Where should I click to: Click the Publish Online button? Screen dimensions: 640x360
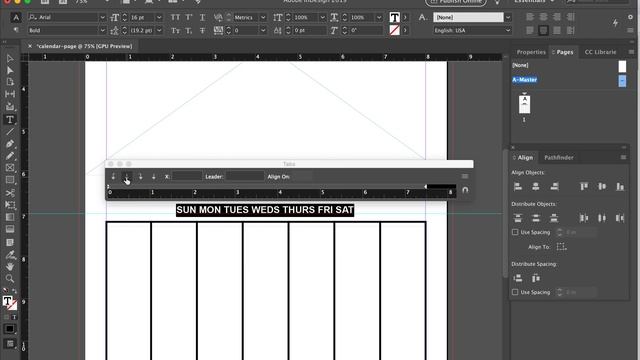point(456,2)
